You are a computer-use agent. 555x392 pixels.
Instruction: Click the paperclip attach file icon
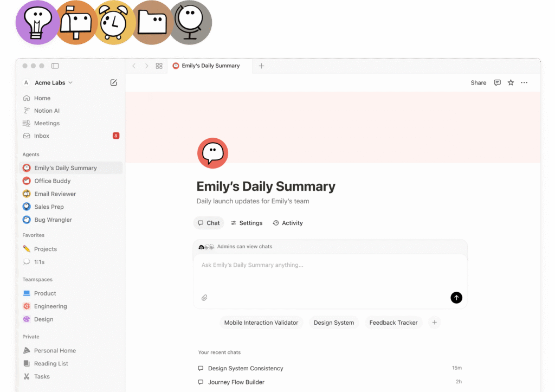[x=204, y=298]
